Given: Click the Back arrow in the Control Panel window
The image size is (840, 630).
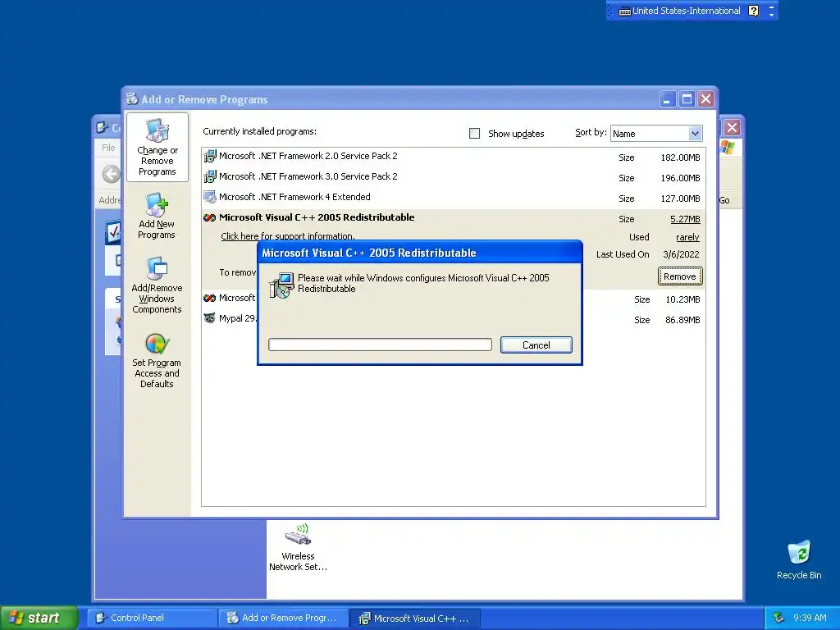Looking at the screenshot, I should click(x=112, y=174).
